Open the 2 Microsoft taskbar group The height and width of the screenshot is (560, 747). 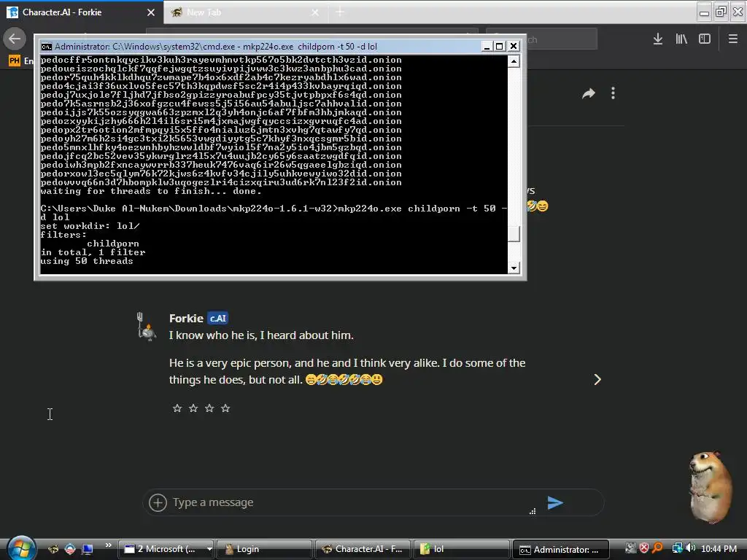166,549
